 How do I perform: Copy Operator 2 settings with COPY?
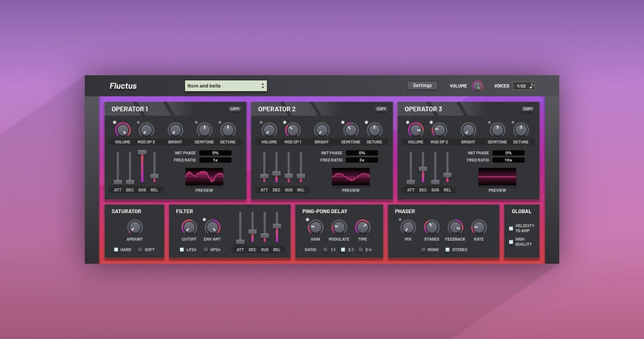pyautogui.click(x=381, y=109)
